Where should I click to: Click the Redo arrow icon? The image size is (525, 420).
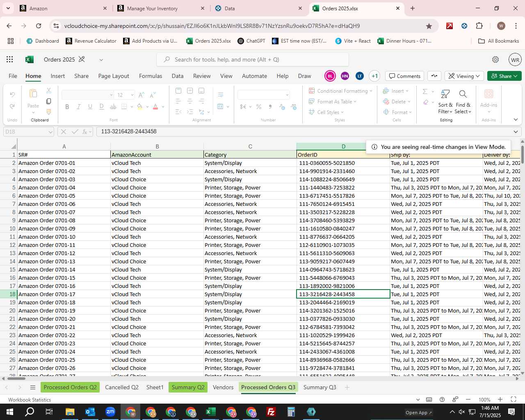(12, 106)
